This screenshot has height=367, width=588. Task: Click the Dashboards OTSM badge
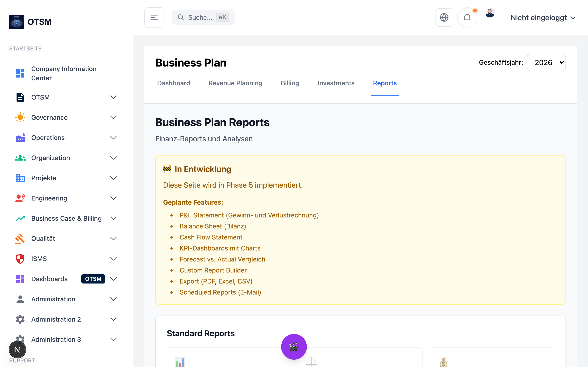click(x=93, y=279)
